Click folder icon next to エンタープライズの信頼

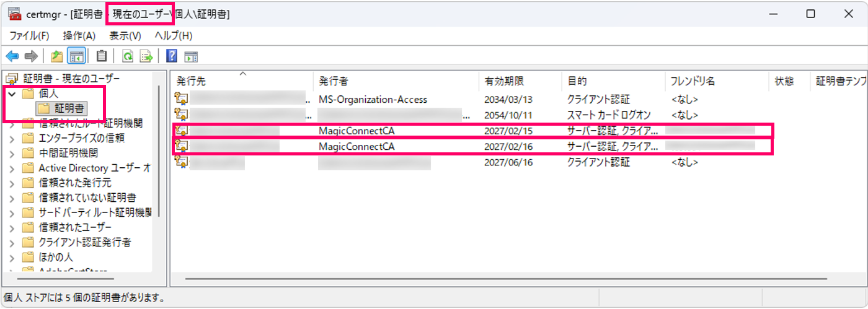click(27, 138)
